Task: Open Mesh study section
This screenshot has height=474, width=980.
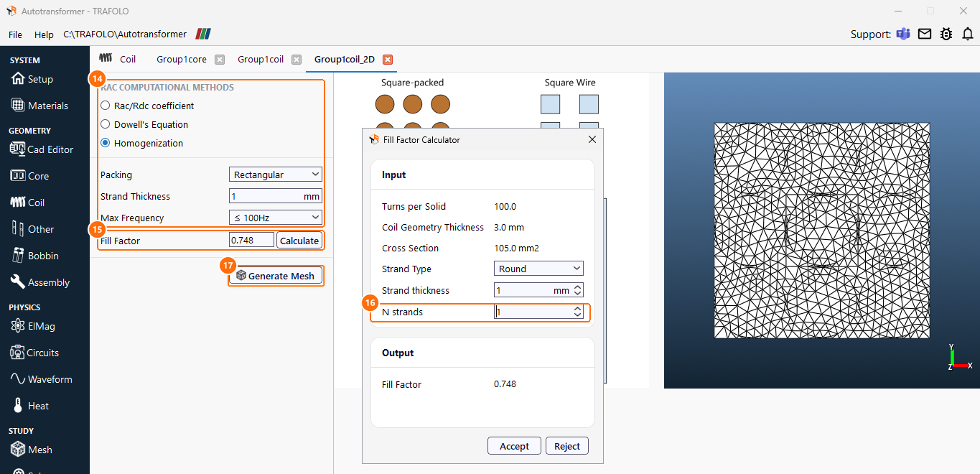Action: [x=32, y=450]
